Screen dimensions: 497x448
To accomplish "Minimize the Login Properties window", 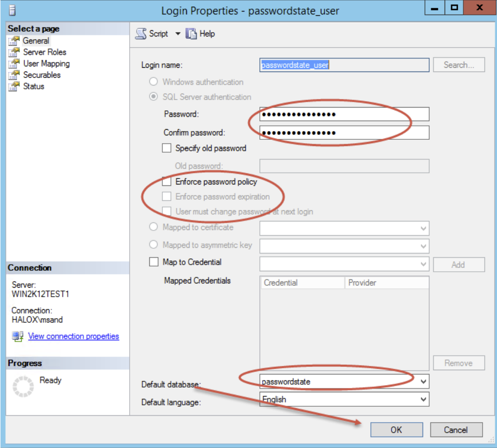I will pyautogui.click(x=435, y=8).
